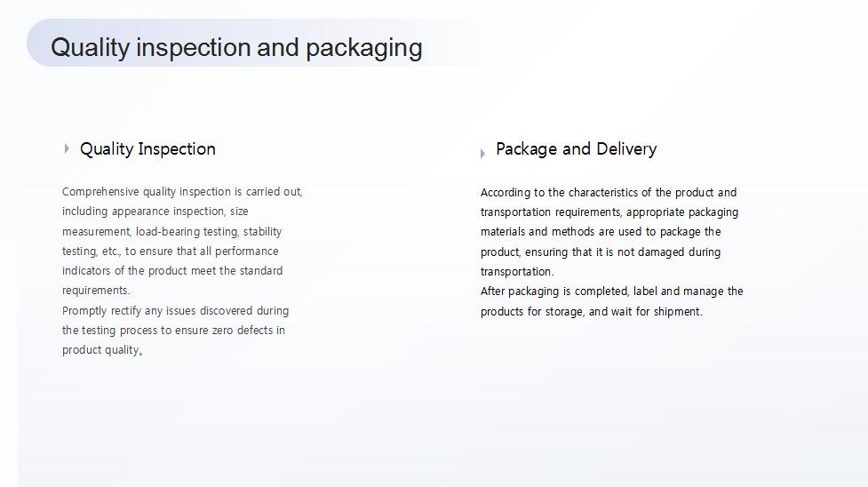The height and width of the screenshot is (487, 868).
Task: Click the arrow bullet beside Package and Delivery
Action: tap(482, 154)
